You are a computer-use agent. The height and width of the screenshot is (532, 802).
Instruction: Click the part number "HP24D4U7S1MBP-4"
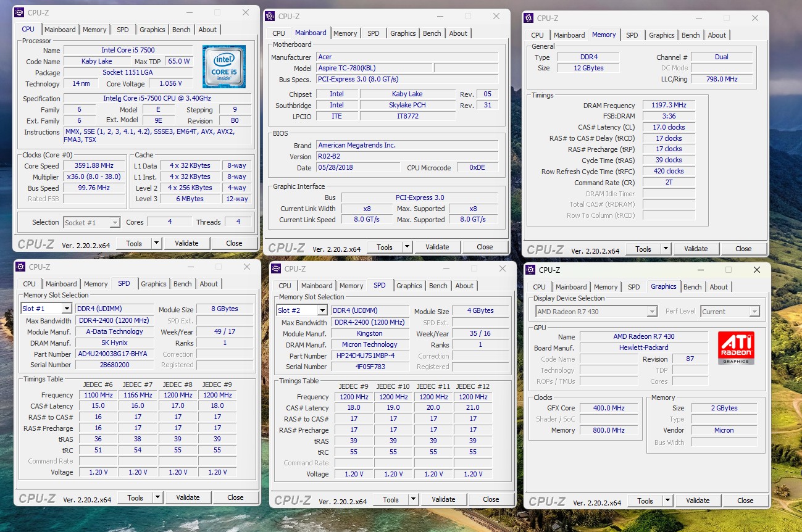[370, 356]
